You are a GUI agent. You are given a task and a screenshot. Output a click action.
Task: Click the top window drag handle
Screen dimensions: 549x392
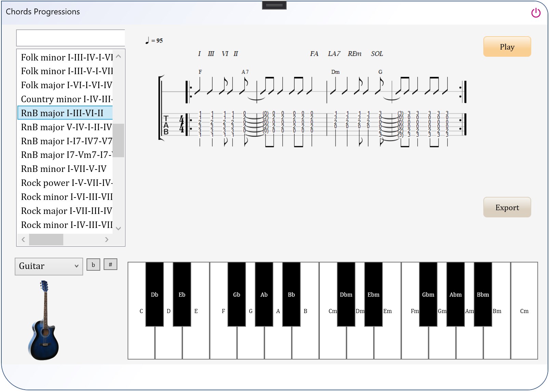(274, 5)
